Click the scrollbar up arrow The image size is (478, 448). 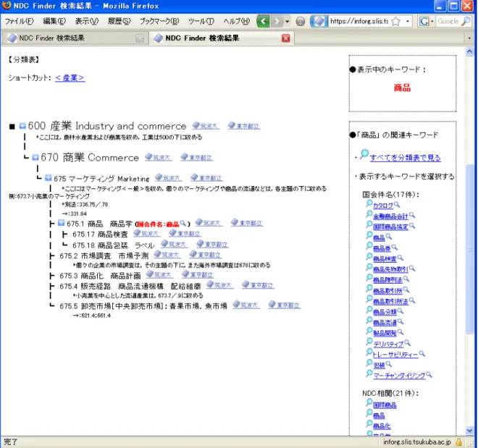(469, 51)
